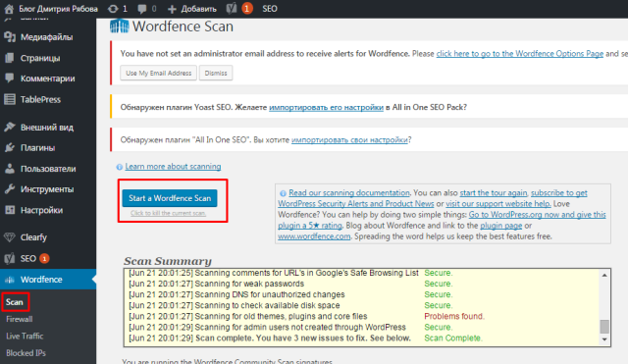Click the Плагины plugin icon in the sidebar
Screen dimensions: 628x364
(10, 148)
